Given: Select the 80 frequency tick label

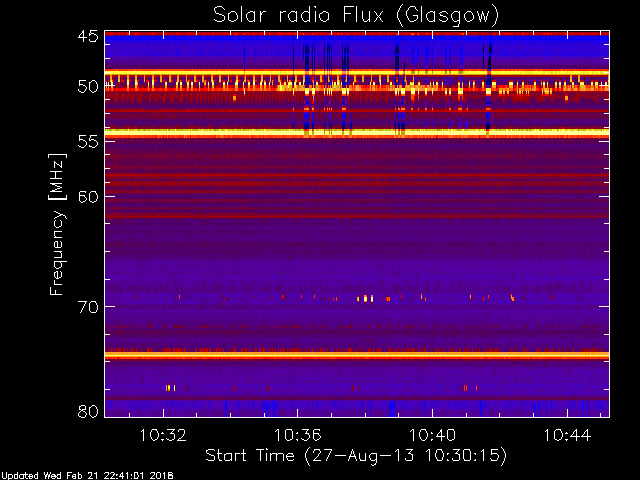Looking at the screenshot, I should [x=88, y=411].
